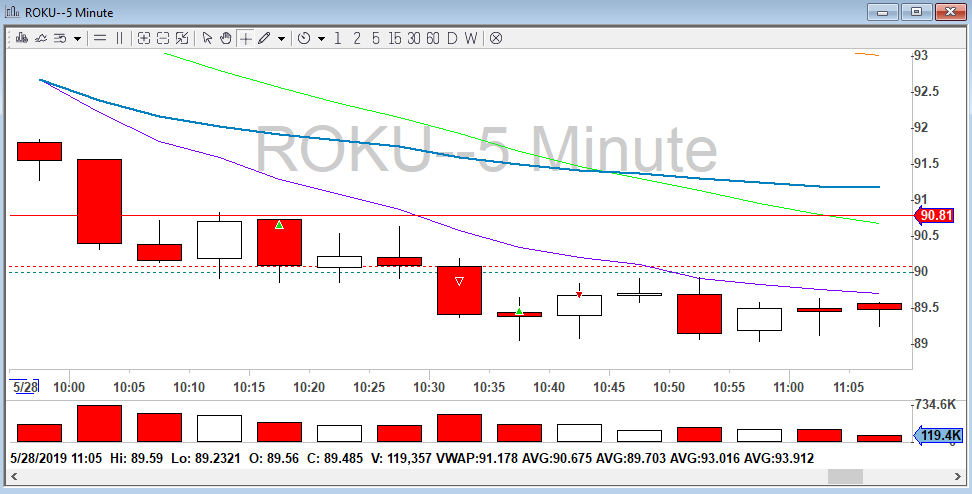Click the red 90.81 price marker
The height and width of the screenshot is (494, 972).
point(934,216)
